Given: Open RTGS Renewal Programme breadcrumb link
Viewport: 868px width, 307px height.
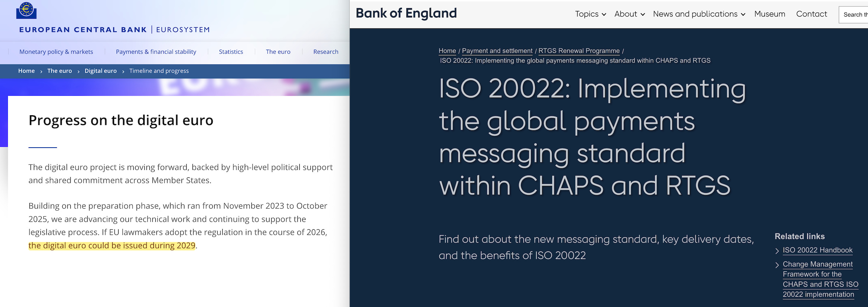Looking at the screenshot, I should (x=579, y=51).
